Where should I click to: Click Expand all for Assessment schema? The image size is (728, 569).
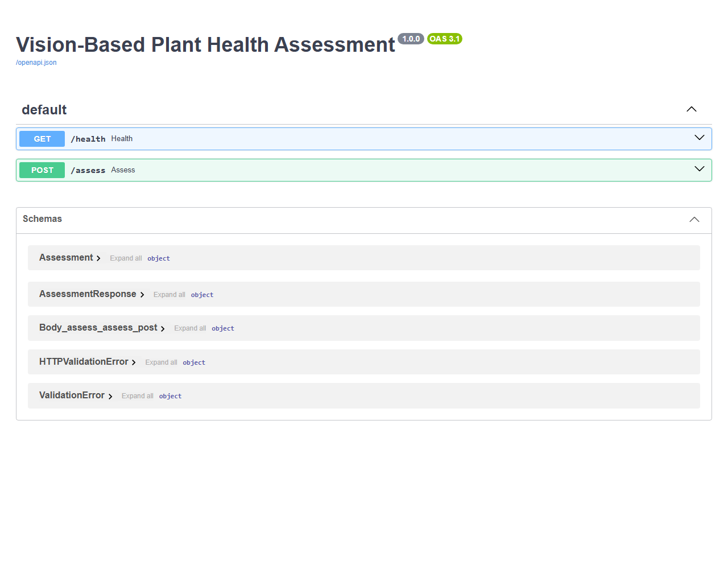126,258
